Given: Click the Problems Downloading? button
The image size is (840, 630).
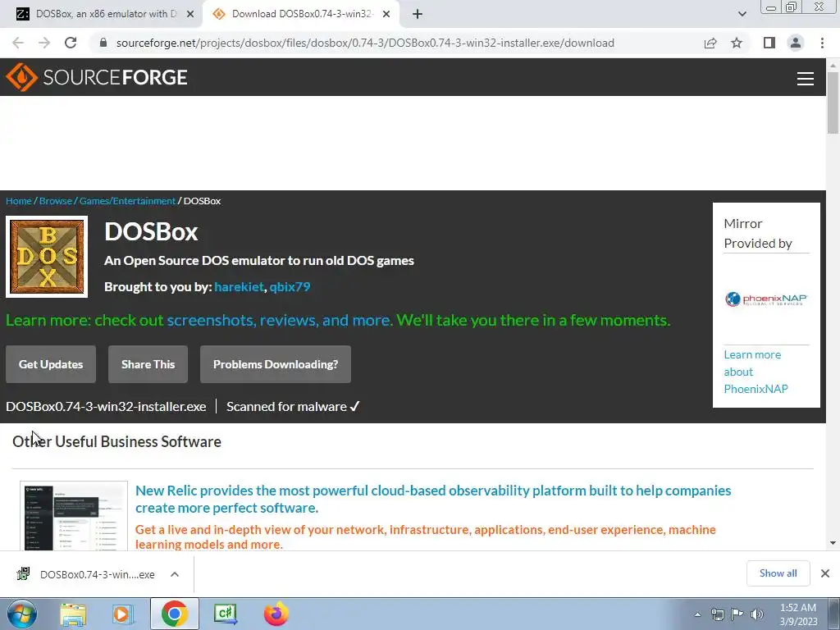Looking at the screenshot, I should 276,364.
